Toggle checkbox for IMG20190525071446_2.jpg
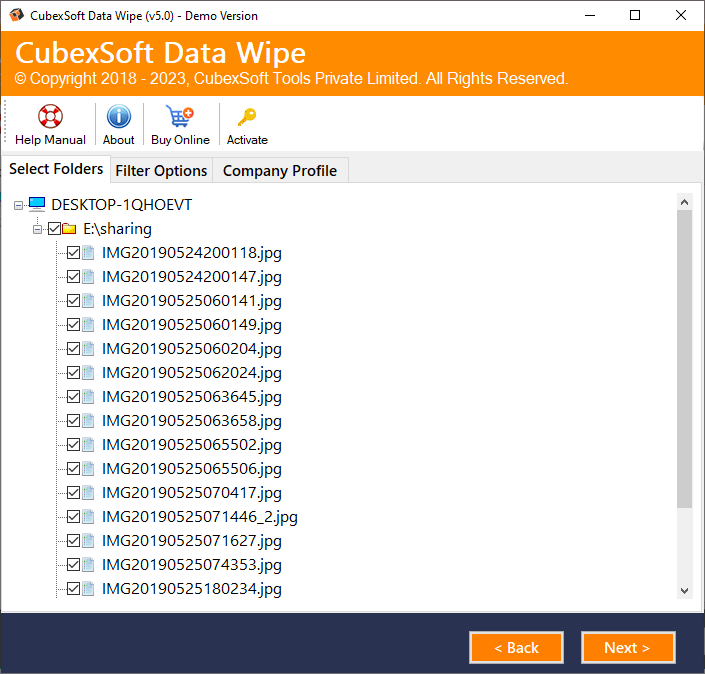The height and width of the screenshot is (674, 705). pyautogui.click(x=73, y=517)
